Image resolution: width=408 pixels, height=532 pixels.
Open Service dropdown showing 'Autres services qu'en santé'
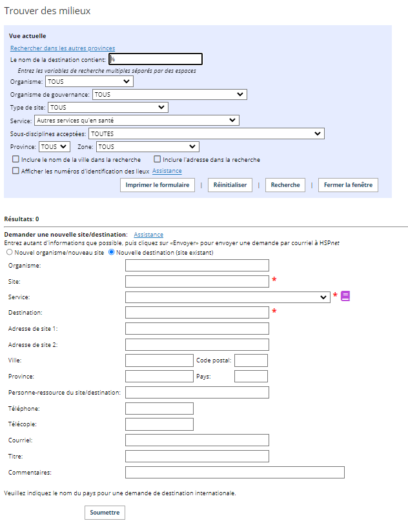click(x=137, y=120)
